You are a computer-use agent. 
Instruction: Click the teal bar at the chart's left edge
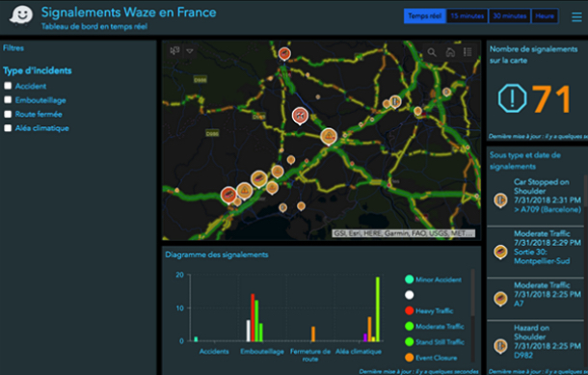[196, 339]
